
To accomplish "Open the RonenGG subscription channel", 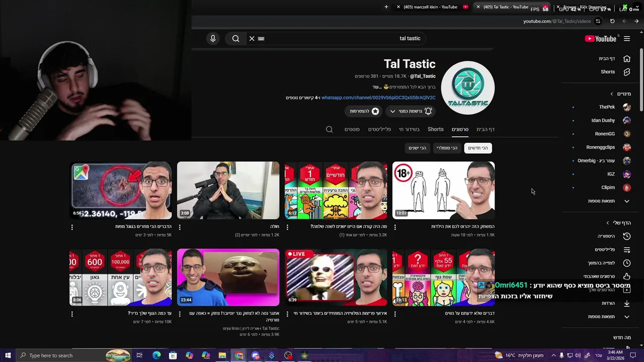I will [612, 134].
